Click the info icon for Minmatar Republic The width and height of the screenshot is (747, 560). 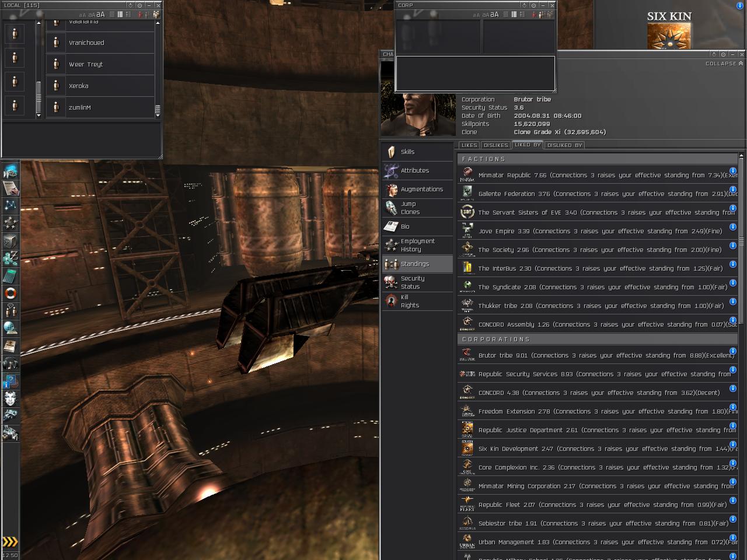coord(733,171)
